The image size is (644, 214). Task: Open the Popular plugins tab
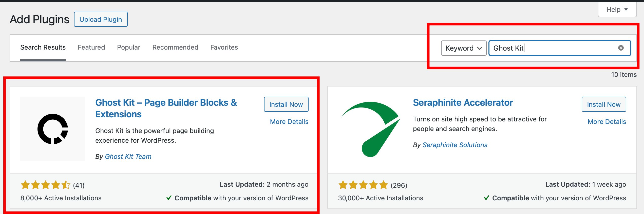(x=128, y=47)
